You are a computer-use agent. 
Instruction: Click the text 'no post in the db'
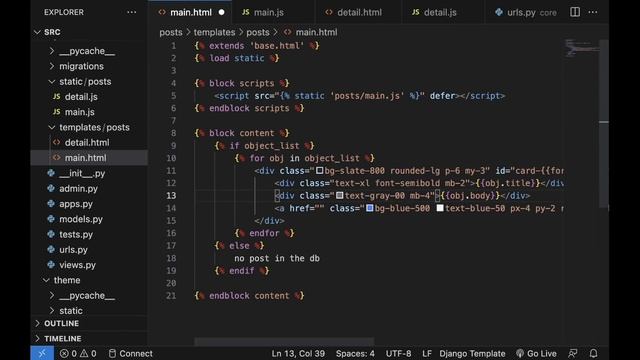277,258
